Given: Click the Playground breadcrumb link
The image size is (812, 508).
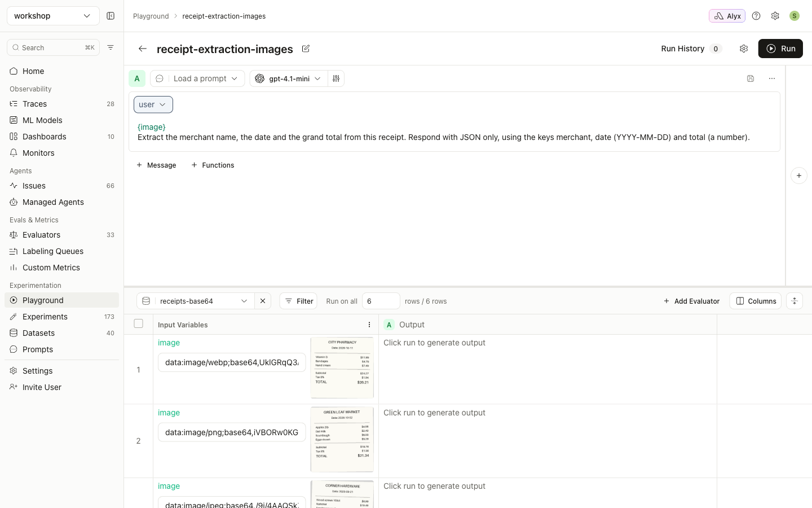Looking at the screenshot, I should tap(151, 16).
